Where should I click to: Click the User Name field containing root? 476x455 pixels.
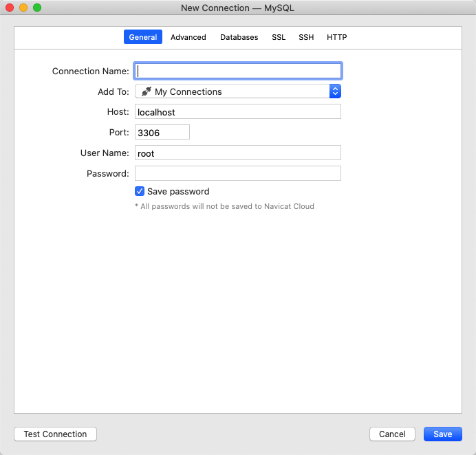pyautogui.click(x=238, y=153)
